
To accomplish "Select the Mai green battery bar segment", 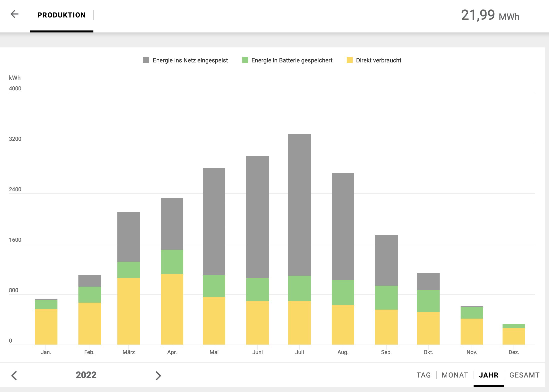I will (x=214, y=286).
